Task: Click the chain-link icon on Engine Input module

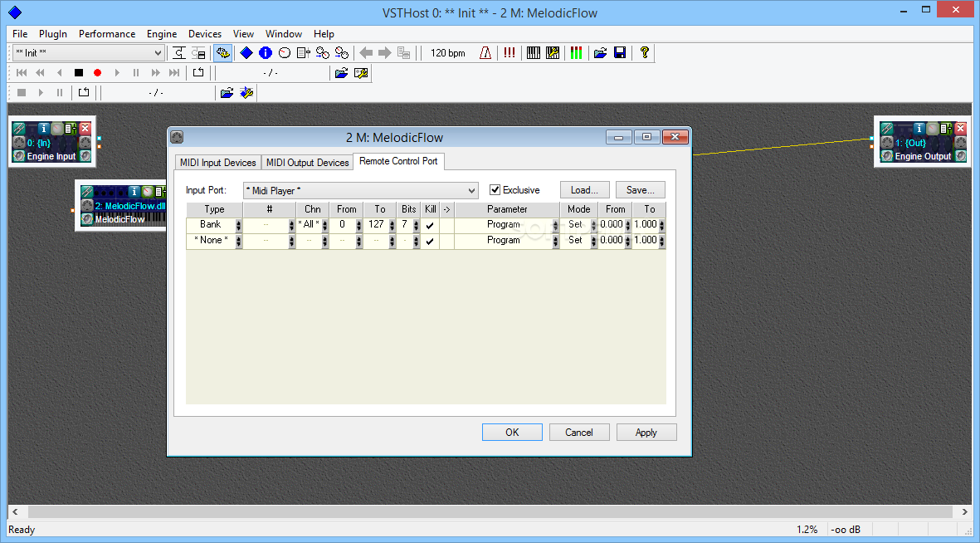Action: click(x=19, y=128)
